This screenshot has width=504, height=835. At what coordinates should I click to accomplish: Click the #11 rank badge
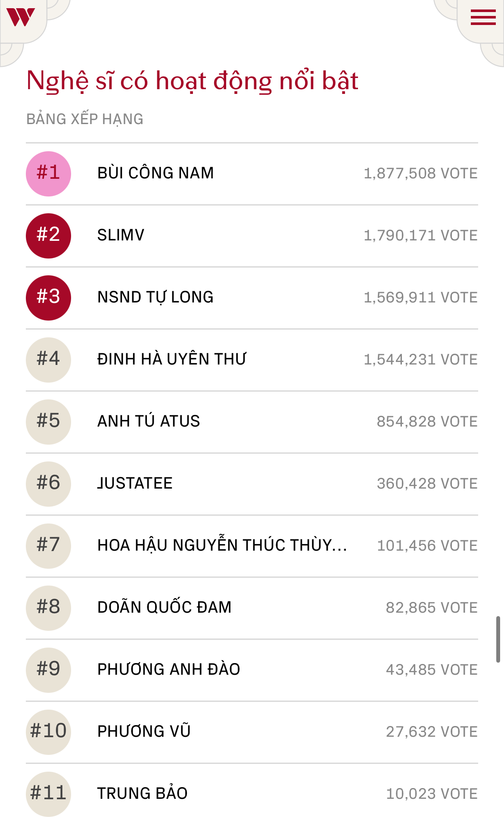click(48, 794)
